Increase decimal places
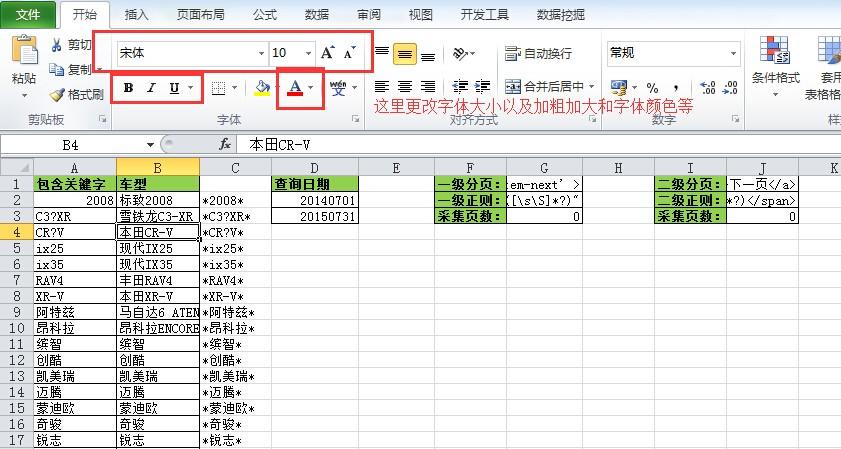841x449 pixels. [708, 87]
